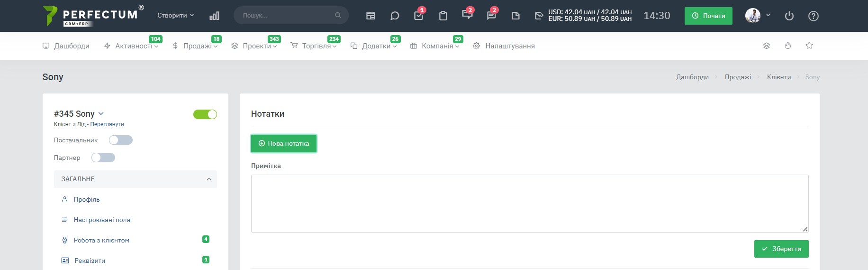
Task: Click the layers stack icon at right
Action: pyautogui.click(x=766, y=46)
